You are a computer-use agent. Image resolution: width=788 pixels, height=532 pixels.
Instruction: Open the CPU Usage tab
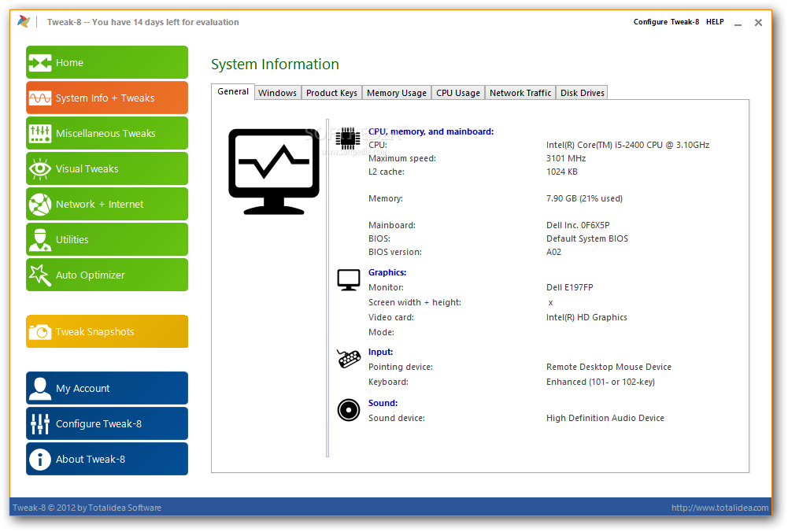click(458, 93)
